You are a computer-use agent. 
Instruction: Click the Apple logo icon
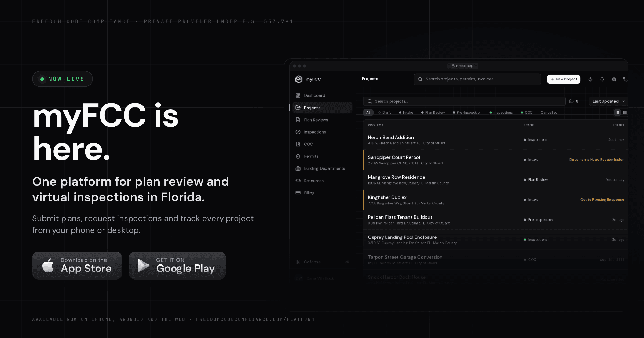click(48, 265)
